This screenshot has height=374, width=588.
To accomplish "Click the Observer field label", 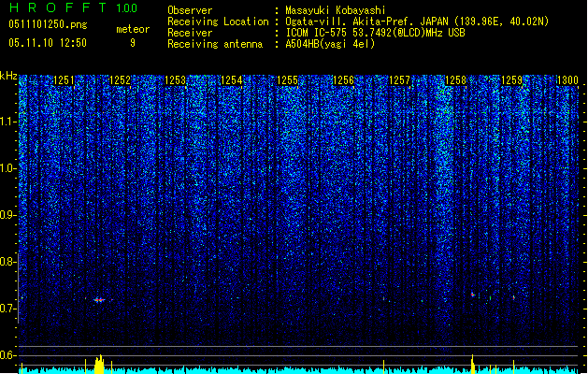I will (190, 10).
